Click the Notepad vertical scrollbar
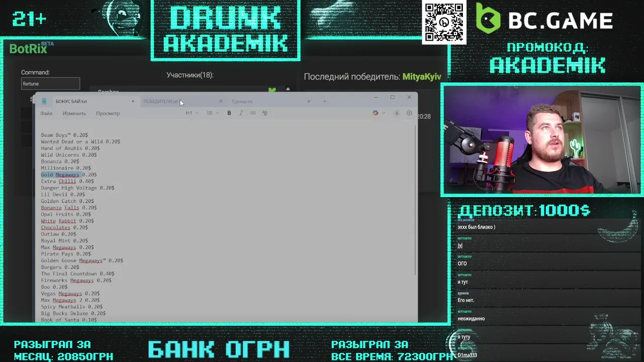Screen dimensions: 644x362 pyautogui.click(x=416, y=201)
